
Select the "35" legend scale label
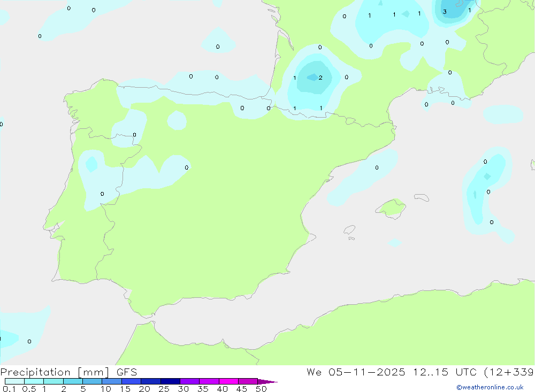(203, 389)
